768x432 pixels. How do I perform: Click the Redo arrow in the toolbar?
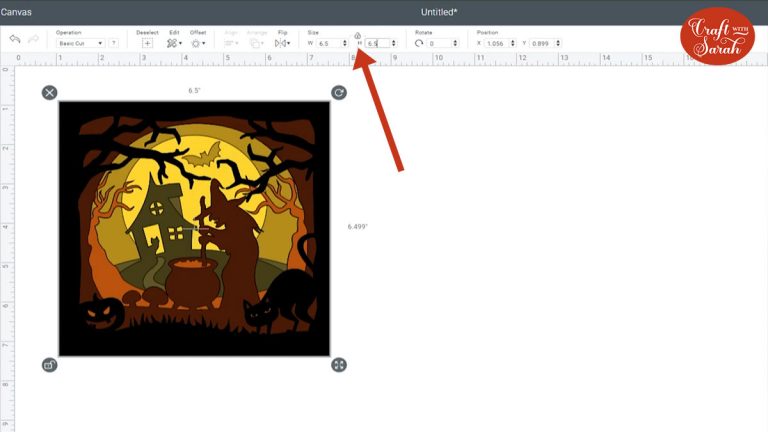[x=35, y=39]
